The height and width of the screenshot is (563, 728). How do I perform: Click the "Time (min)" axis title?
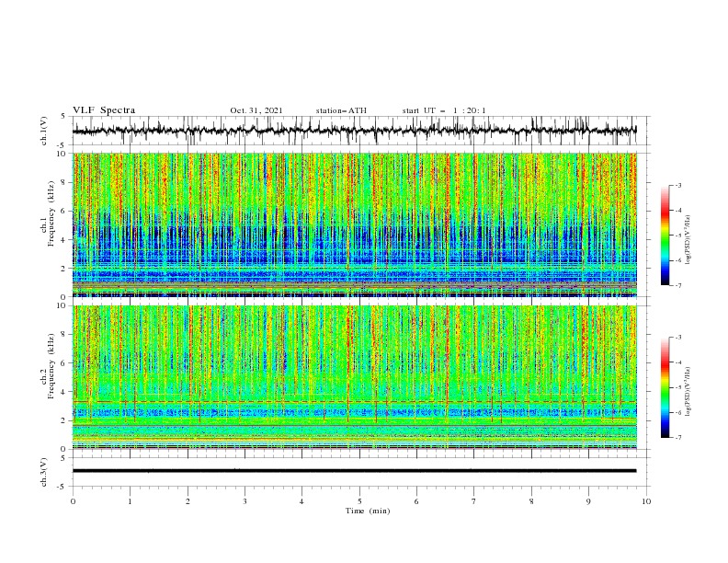tap(368, 511)
